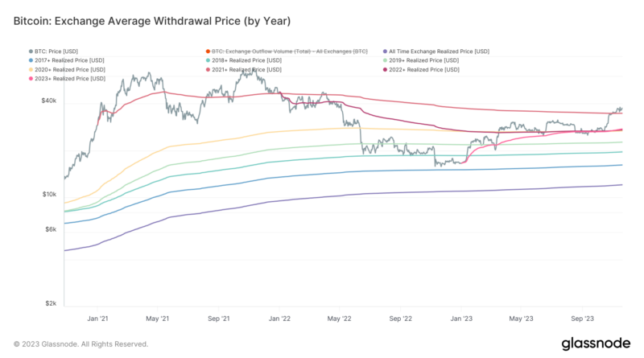The image size is (644, 358).
Task: Click the $10k y-axis label
Action: (x=48, y=194)
